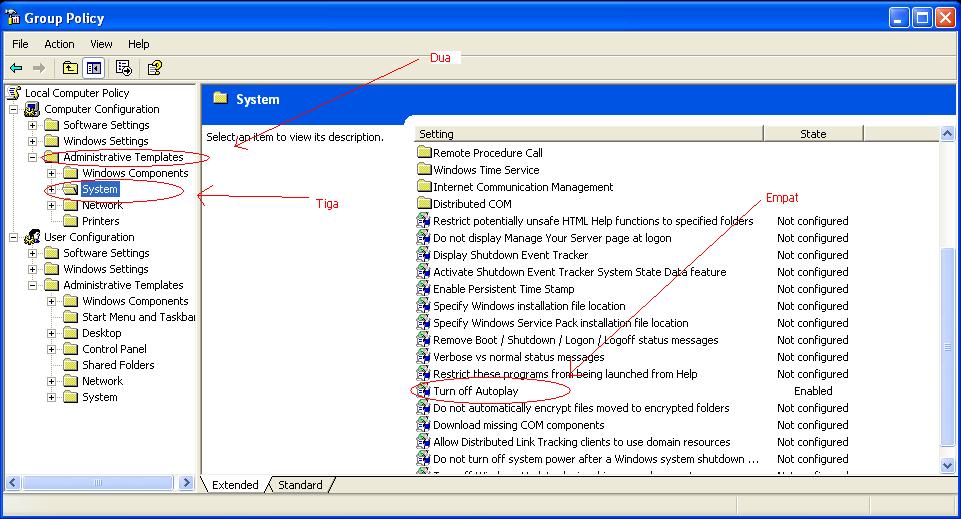Switch to the Extended tab

pyautogui.click(x=235, y=485)
